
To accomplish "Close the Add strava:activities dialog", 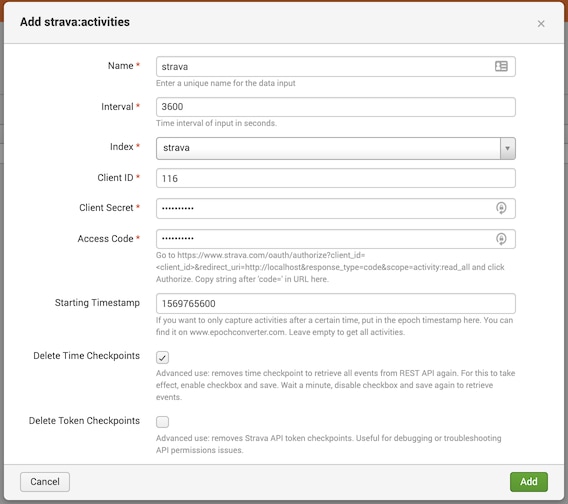I will [x=541, y=24].
